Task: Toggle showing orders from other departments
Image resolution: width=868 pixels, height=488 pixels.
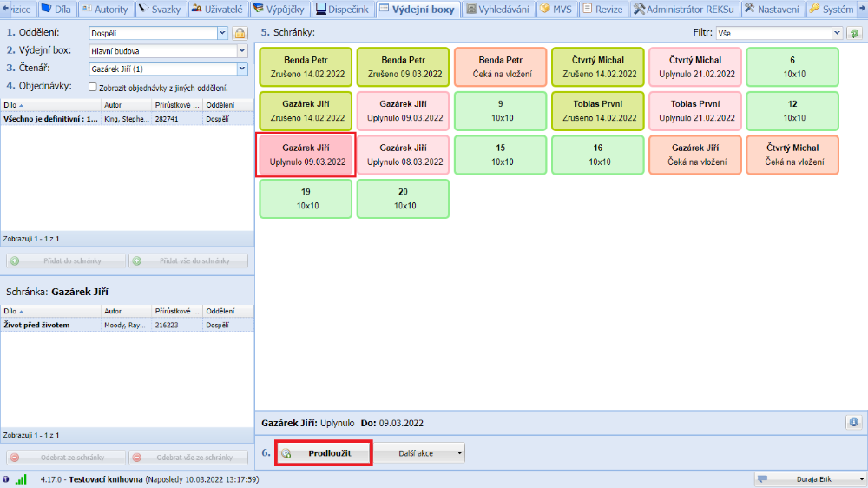Action: click(x=93, y=87)
